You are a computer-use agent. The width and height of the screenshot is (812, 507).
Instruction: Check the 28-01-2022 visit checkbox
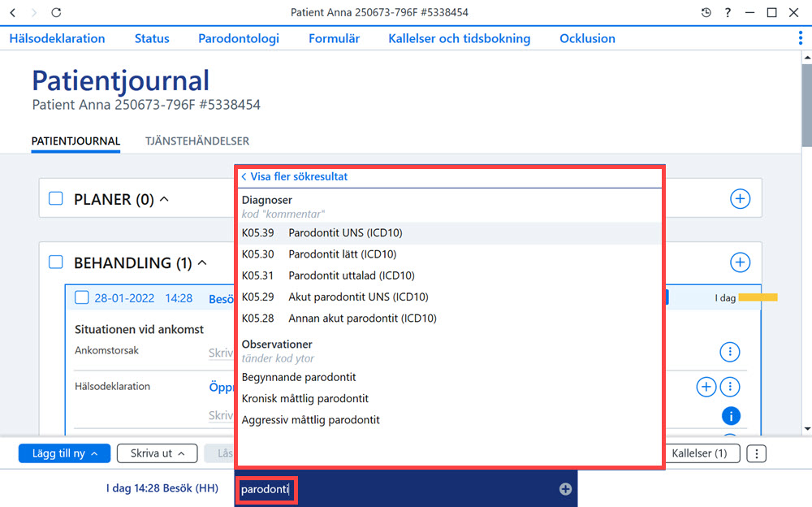click(x=82, y=297)
